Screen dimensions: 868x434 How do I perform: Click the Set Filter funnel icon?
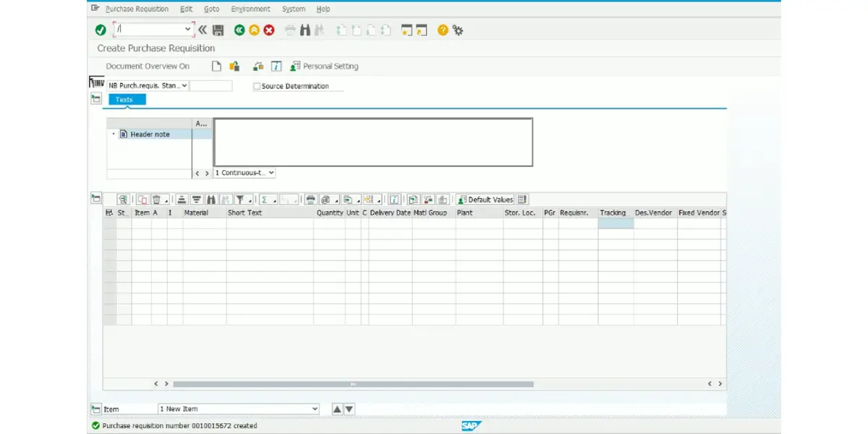point(239,200)
